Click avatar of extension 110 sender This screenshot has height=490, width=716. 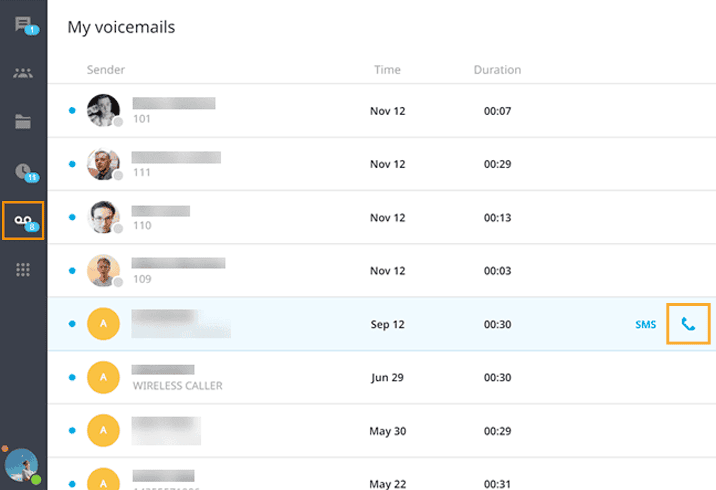103,217
